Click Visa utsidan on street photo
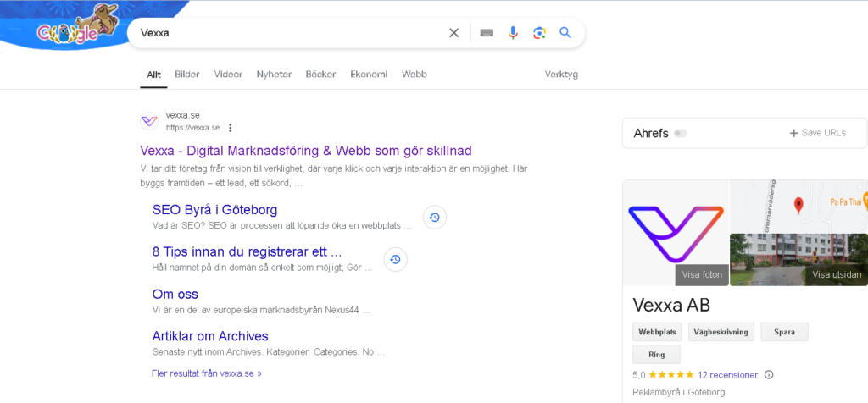Viewport: 868px width, 403px height. 837,275
